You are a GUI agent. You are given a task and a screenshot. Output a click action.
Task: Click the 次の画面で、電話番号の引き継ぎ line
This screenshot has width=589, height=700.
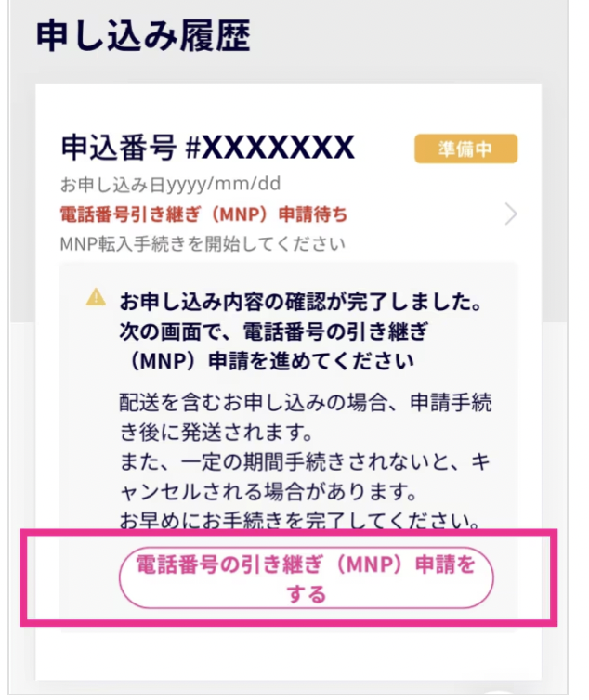(273, 331)
